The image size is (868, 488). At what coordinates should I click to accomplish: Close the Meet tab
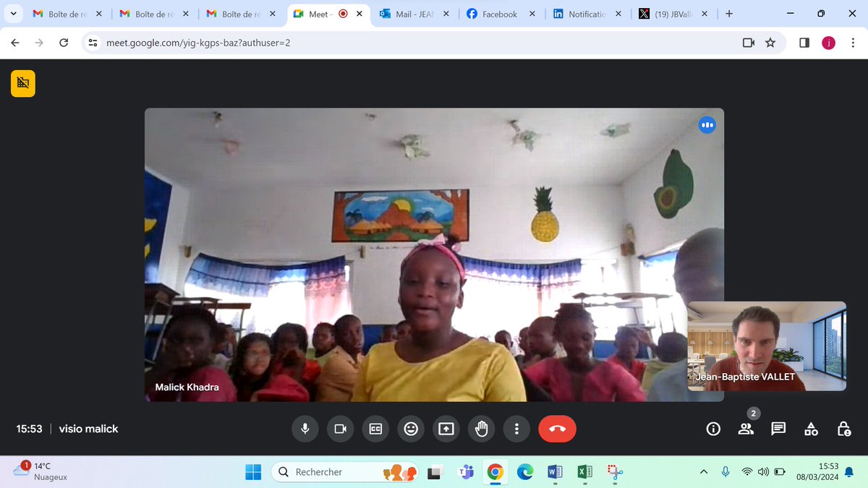pos(360,14)
